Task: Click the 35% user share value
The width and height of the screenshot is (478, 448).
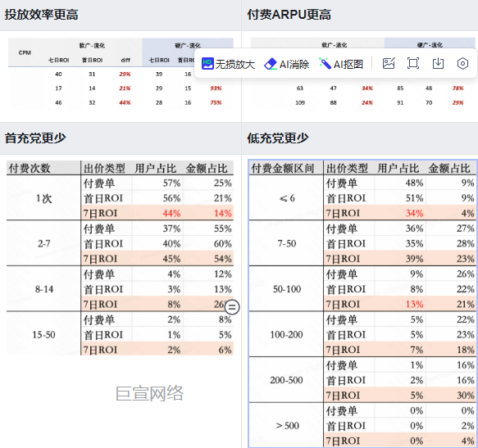Action: (x=414, y=243)
